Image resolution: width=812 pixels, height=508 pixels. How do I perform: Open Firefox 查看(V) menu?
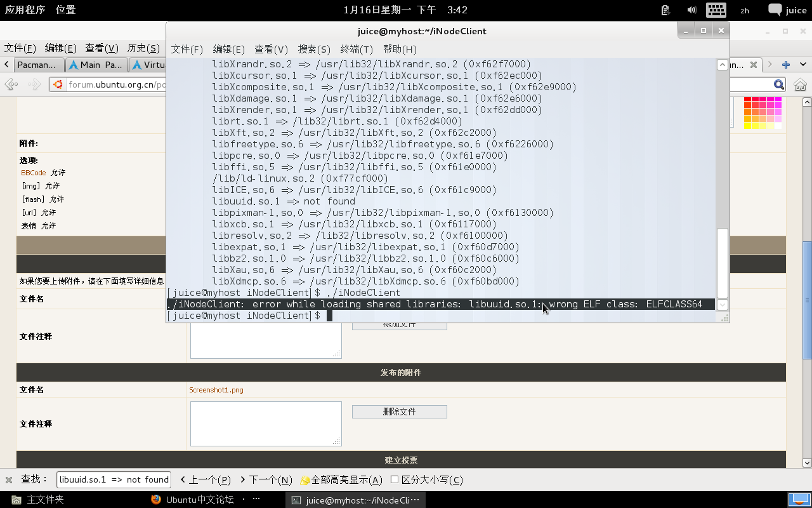(102, 48)
